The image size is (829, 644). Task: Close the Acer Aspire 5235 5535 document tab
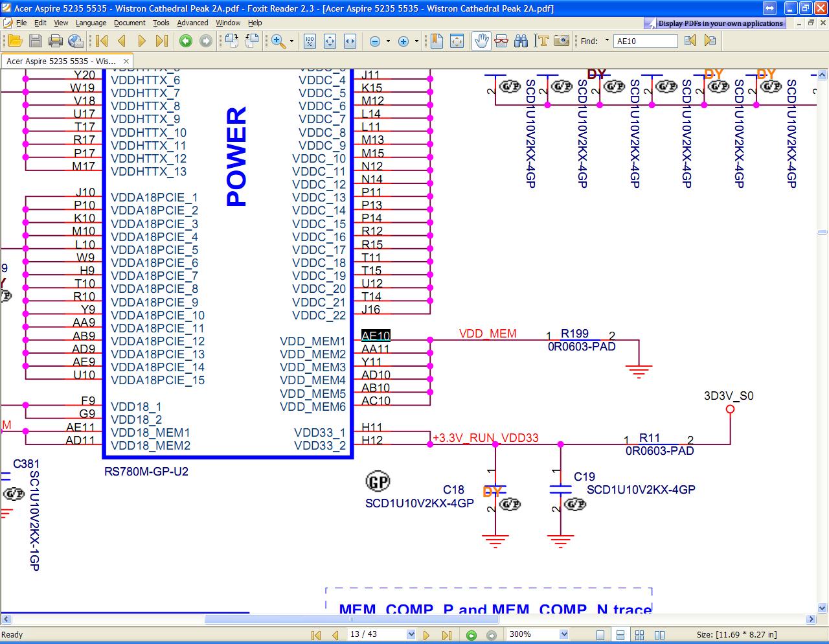point(126,61)
